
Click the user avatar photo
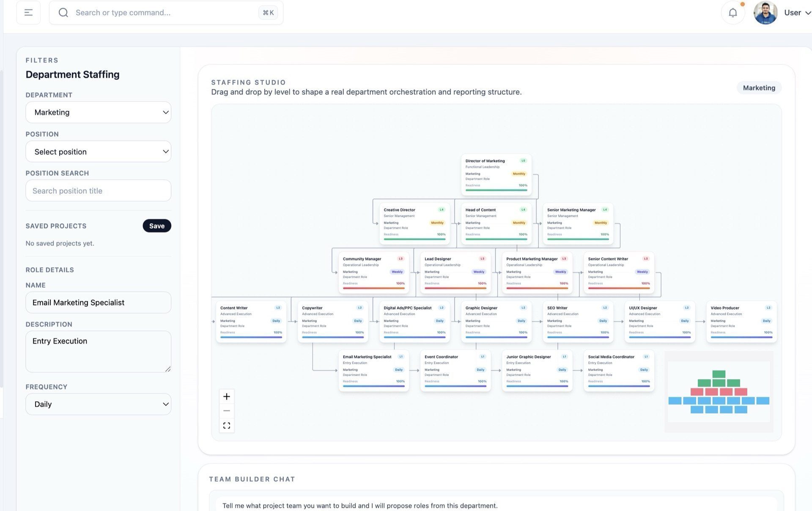(765, 13)
